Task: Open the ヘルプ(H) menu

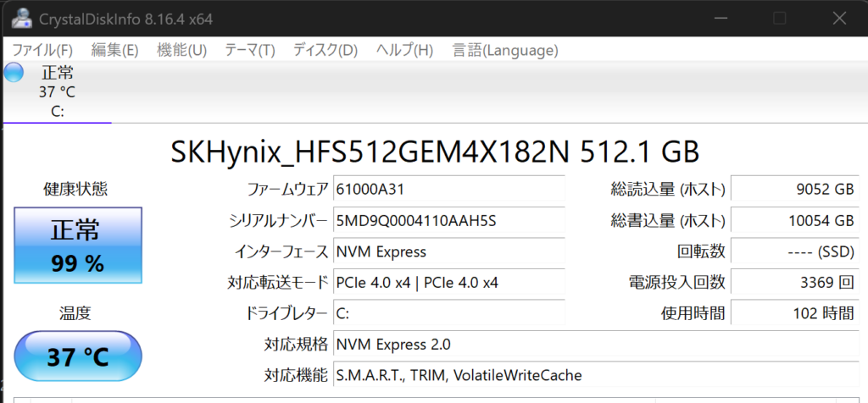Action: [404, 50]
